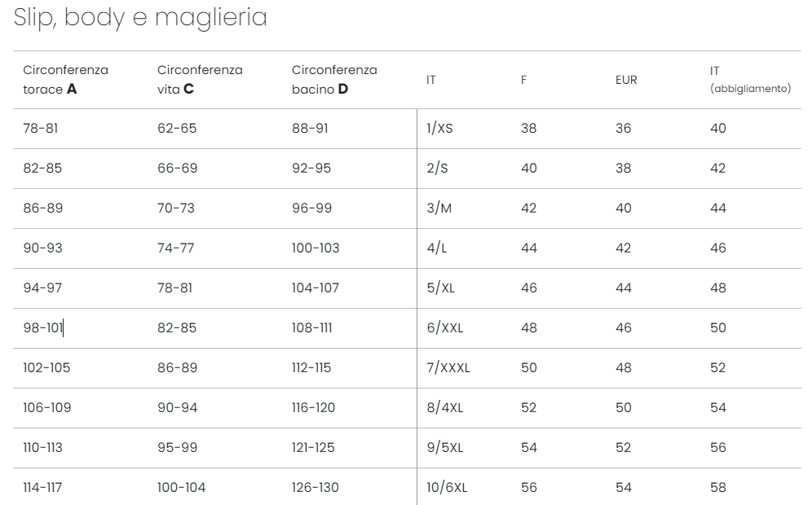Click the '4/L' size cell

point(436,248)
